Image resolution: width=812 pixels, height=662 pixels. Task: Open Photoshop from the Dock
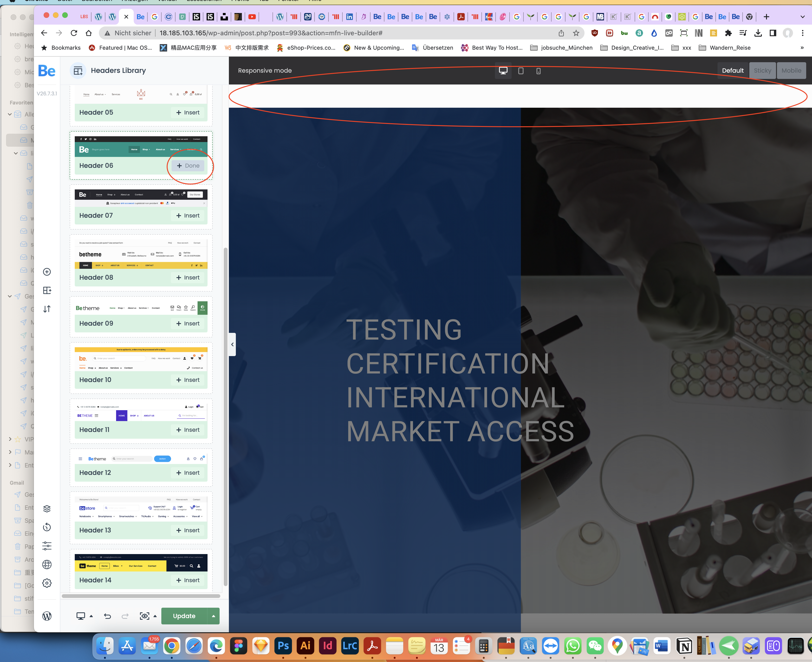point(283,646)
